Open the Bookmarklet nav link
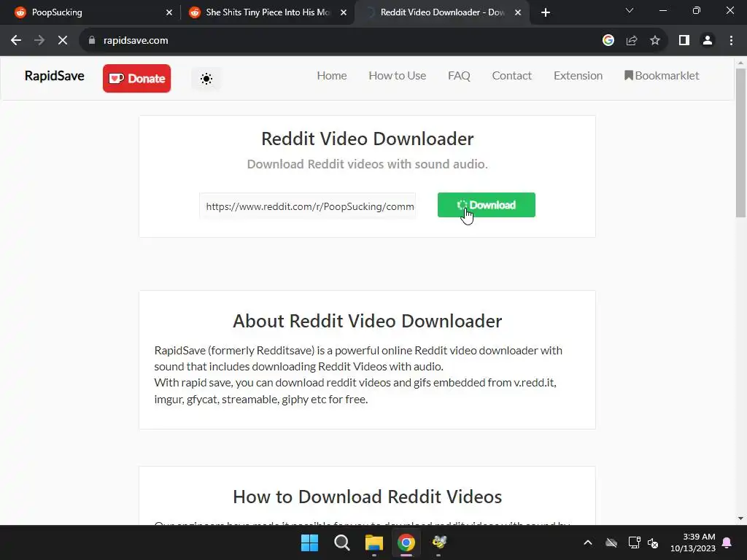This screenshot has height=560, width=747. pos(662,76)
